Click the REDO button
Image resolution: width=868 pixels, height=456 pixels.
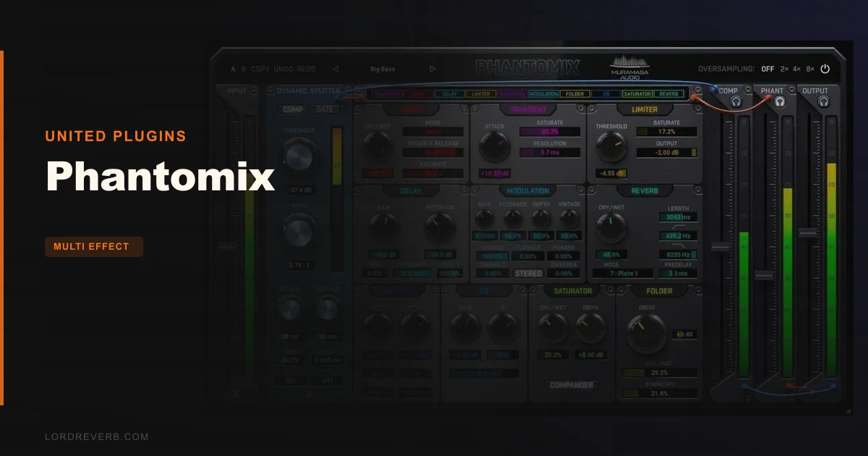click(307, 69)
